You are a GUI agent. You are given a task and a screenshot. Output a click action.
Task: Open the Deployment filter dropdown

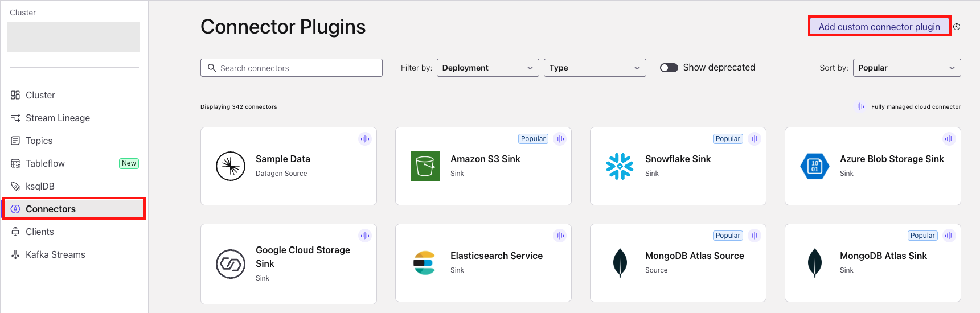[x=488, y=68]
